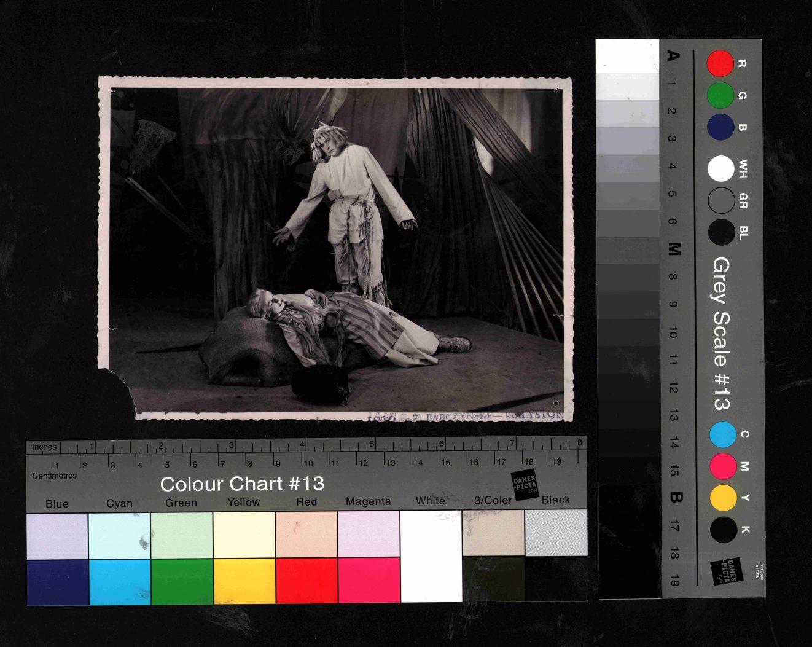Viewport: 812px width, 647px height.
Task: Select the dark blue swatch under Blue
Action: (57, 582)
